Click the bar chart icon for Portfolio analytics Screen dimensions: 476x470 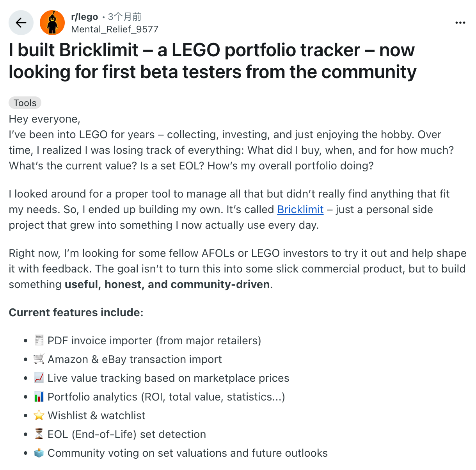39,397
